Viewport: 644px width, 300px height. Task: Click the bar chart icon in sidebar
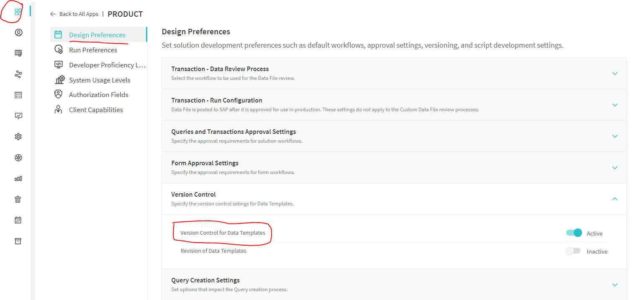pyautogui.click(x=18, y=179)
